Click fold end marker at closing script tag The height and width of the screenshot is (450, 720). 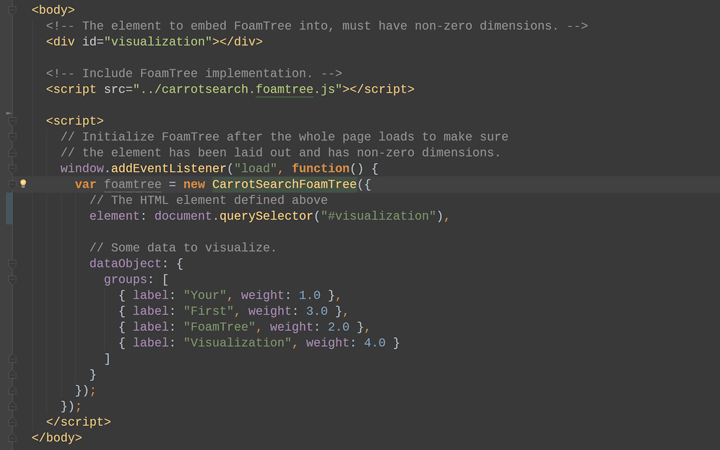(12, 422)
